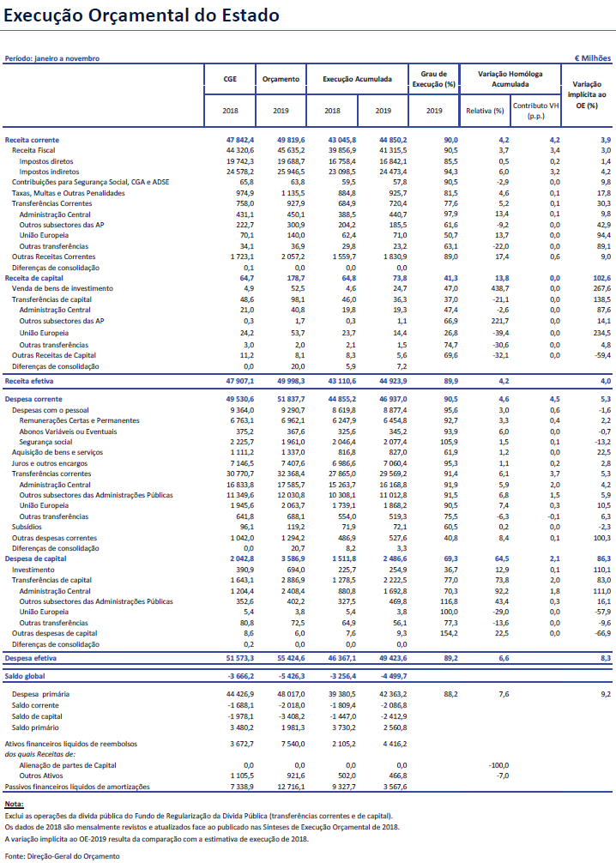This screenshot has height=863, width=616.
Task: Click the value '12 716,1' in Passivos financeiros row
Action: (x=292, y=787)
